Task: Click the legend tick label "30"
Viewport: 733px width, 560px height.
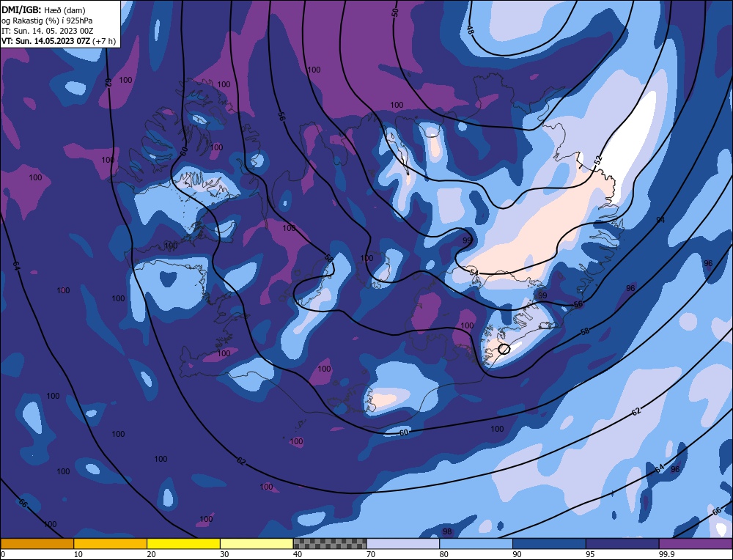Action: (224, 554)
